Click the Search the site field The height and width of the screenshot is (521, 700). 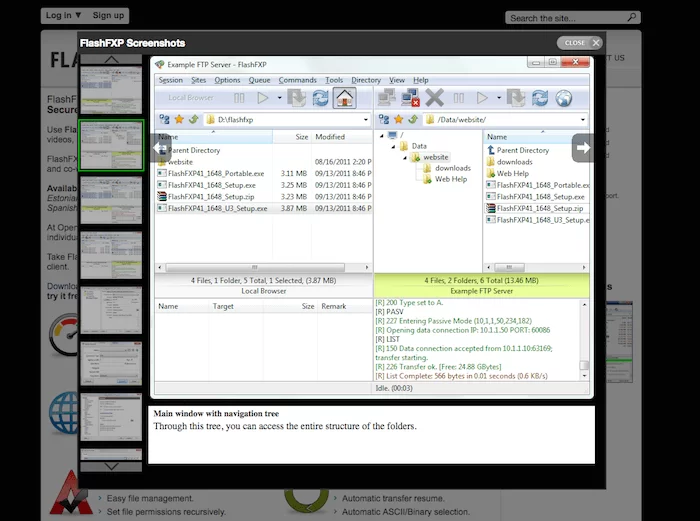tap(565, 17)
